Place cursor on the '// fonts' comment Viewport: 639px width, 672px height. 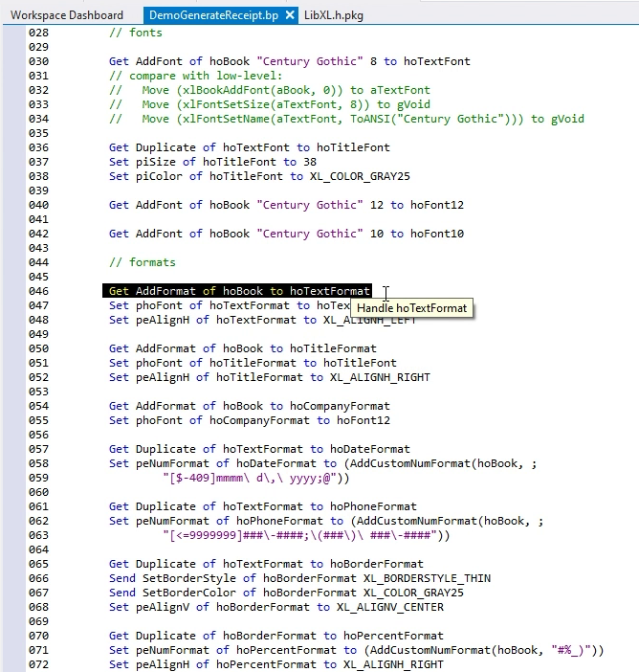pyautogui.click(x=135, y=33)
